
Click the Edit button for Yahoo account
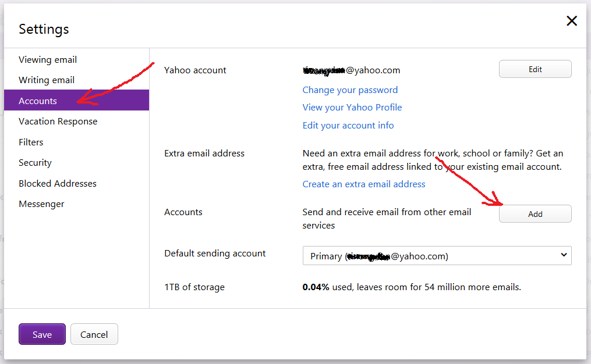click(535, 69)
